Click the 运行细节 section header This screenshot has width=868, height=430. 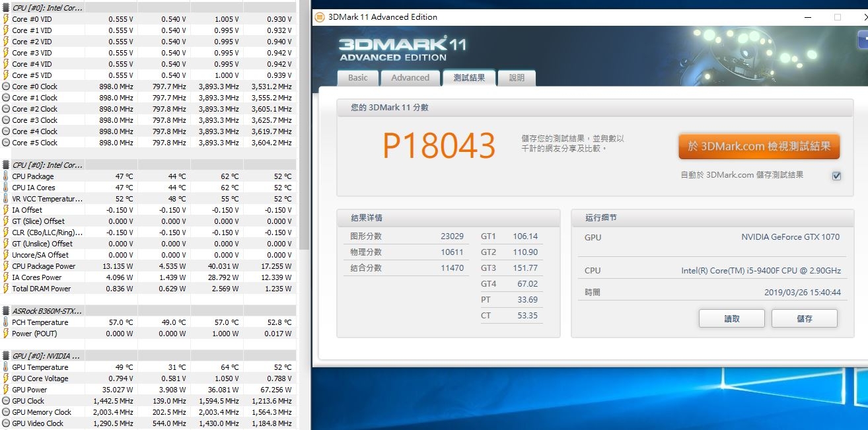600,217
